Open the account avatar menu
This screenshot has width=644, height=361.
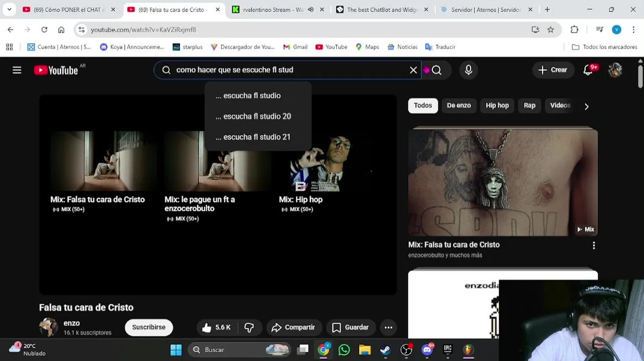615,70
